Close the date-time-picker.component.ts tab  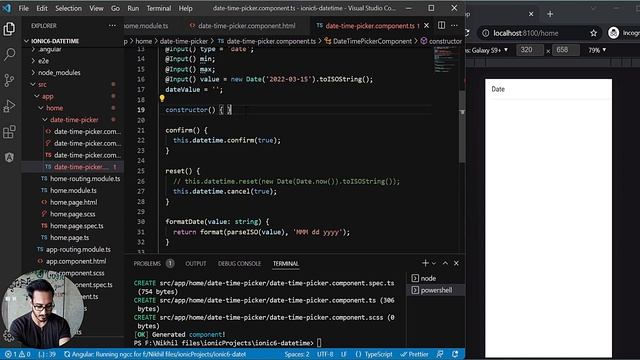coord(427,25)
